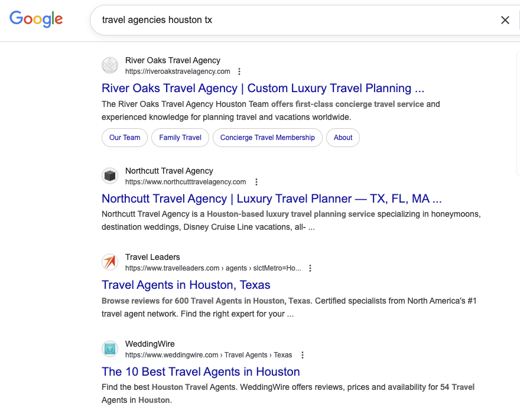Select the Family Travel sitelink chip
The image size is (520, 420).
[x=180, y=137]
